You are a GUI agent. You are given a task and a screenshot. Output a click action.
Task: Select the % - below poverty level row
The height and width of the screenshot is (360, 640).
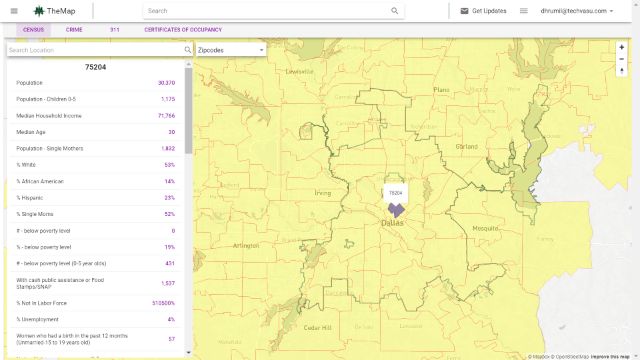tap(96, 247)
